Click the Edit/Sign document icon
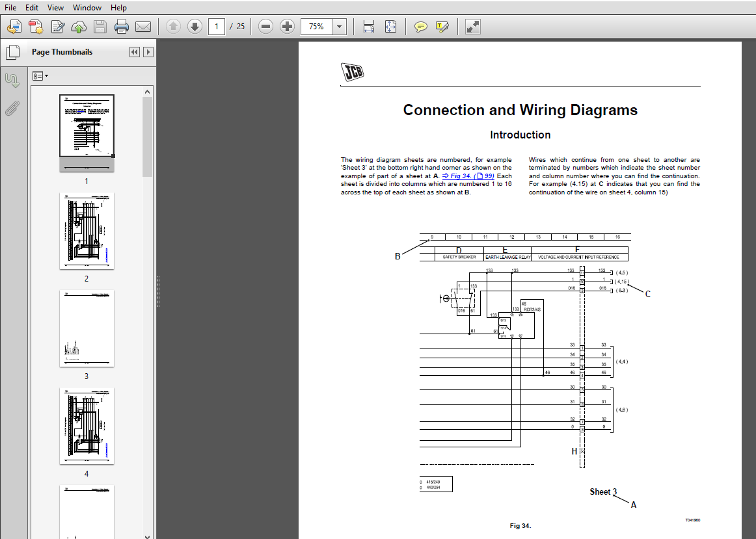Screen dimensions: 756x539 58,27
